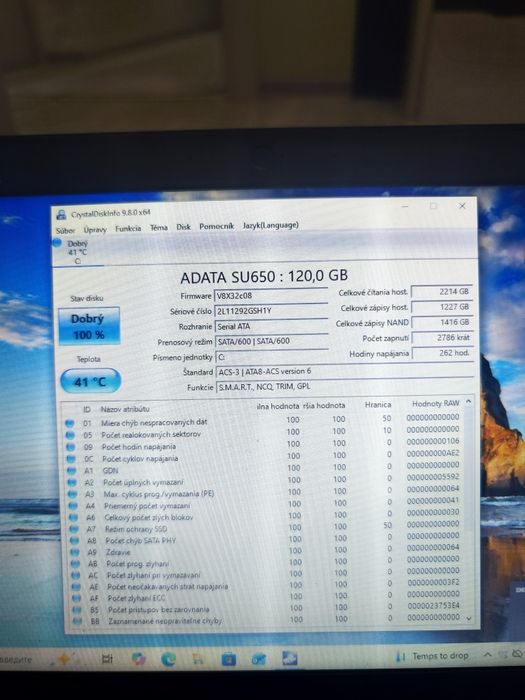This screenshot has height=700, width=525.
Task: Click the attribute list scroll-up arrow
Action: coord(468,402)
